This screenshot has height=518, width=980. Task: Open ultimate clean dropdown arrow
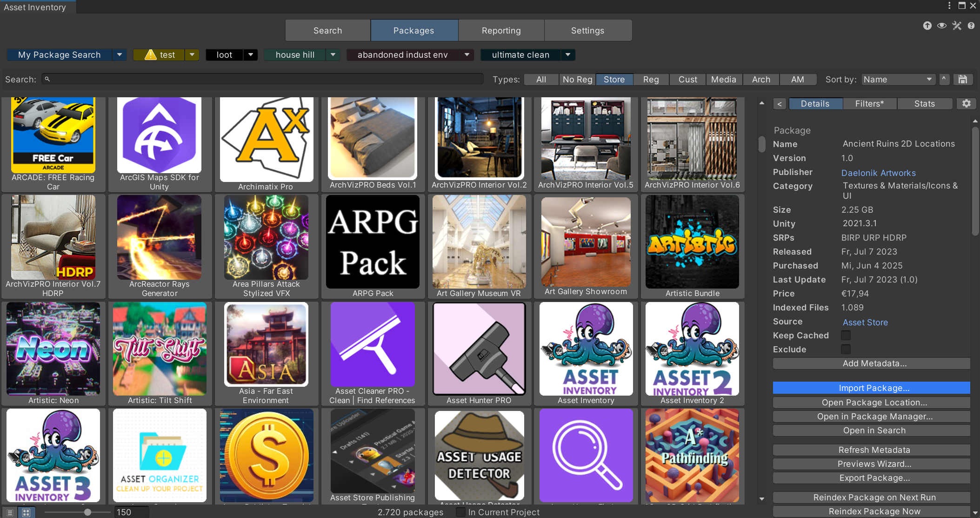pyautogui.click(x=568, y=55)
